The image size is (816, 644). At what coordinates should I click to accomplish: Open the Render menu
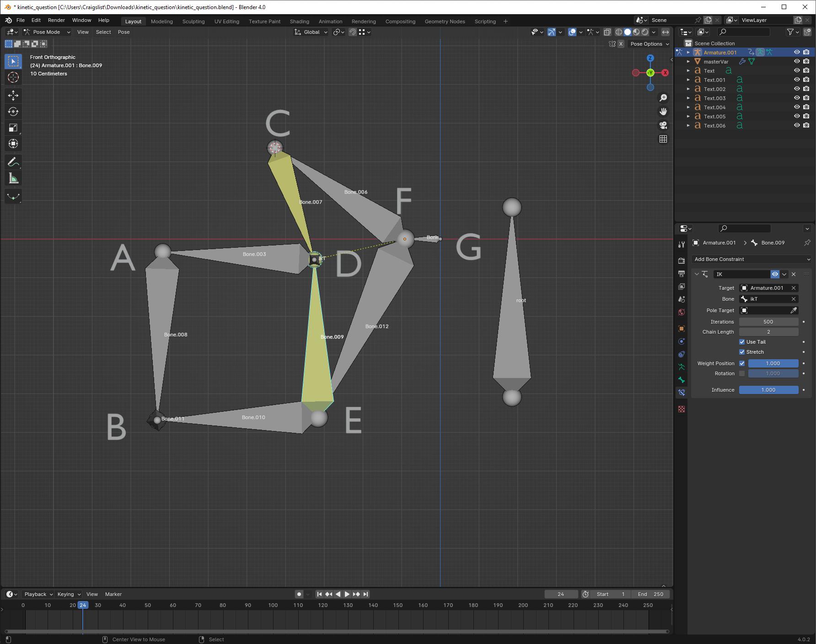click(56, 21)
